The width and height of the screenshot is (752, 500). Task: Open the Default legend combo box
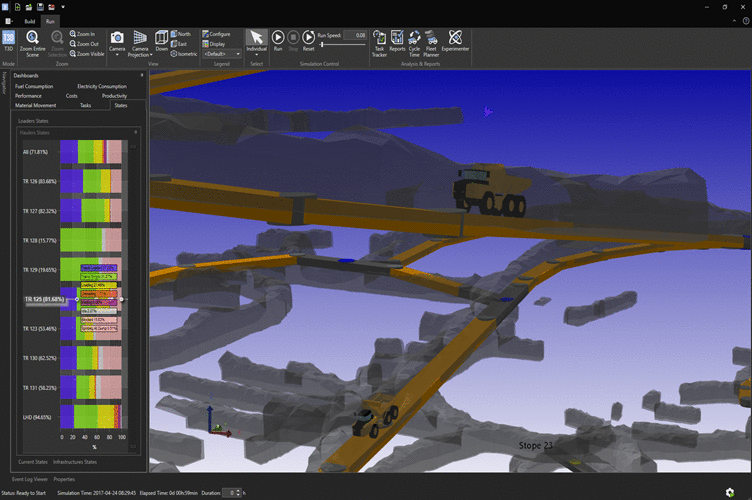(222, 54)
